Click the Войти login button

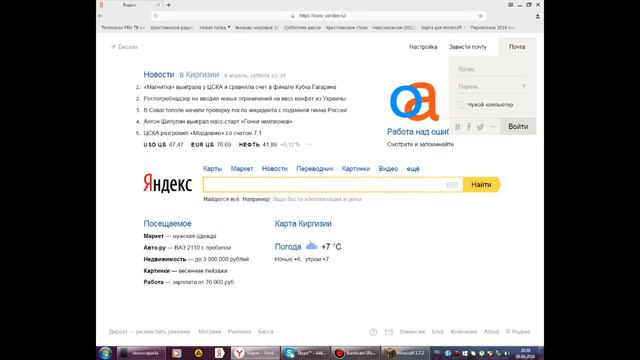coord(518,127)
